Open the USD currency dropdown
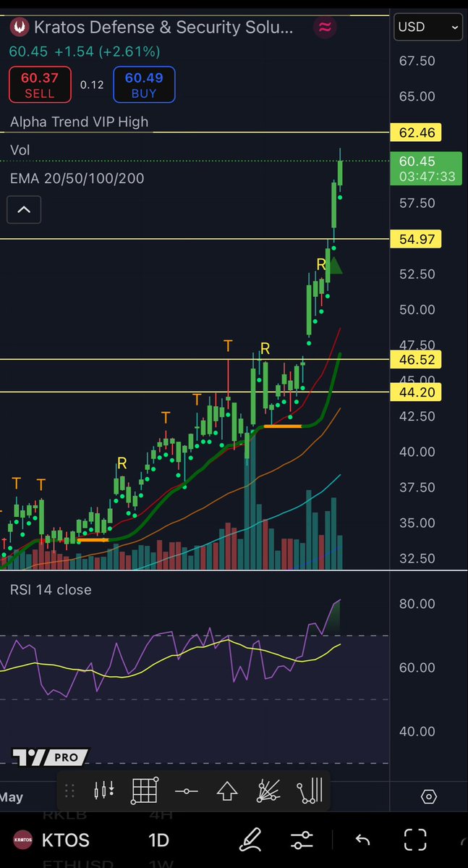The image size is (468, 868). click(x=428, y=27)
